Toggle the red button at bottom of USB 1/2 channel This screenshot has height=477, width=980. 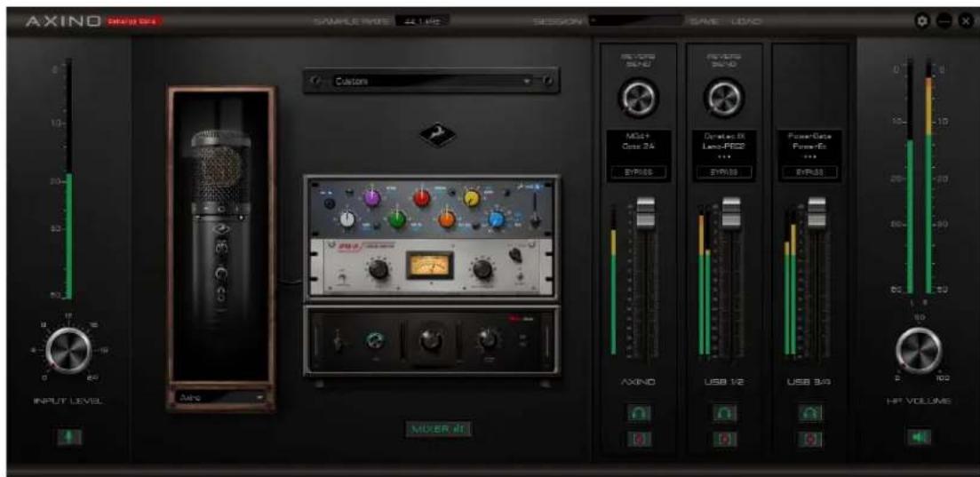[x=724, y=439]
